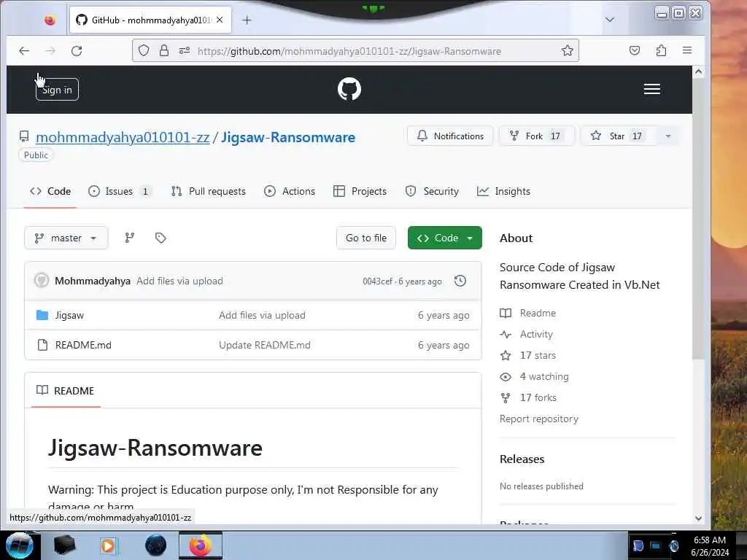Open Update README.md commit link

pyautogui.click(x=264, y=345)
